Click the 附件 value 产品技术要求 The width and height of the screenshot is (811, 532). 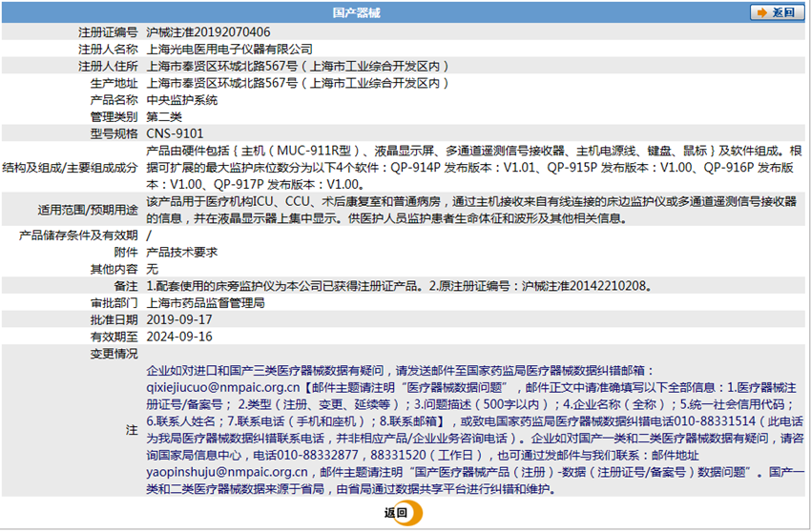(181, 253)
